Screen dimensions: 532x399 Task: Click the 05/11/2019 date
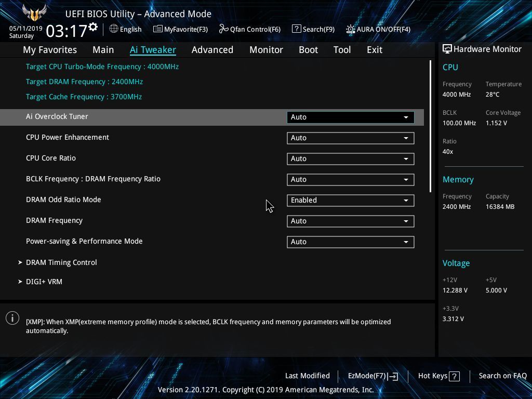pyautogui.click(x=26, y=29)
